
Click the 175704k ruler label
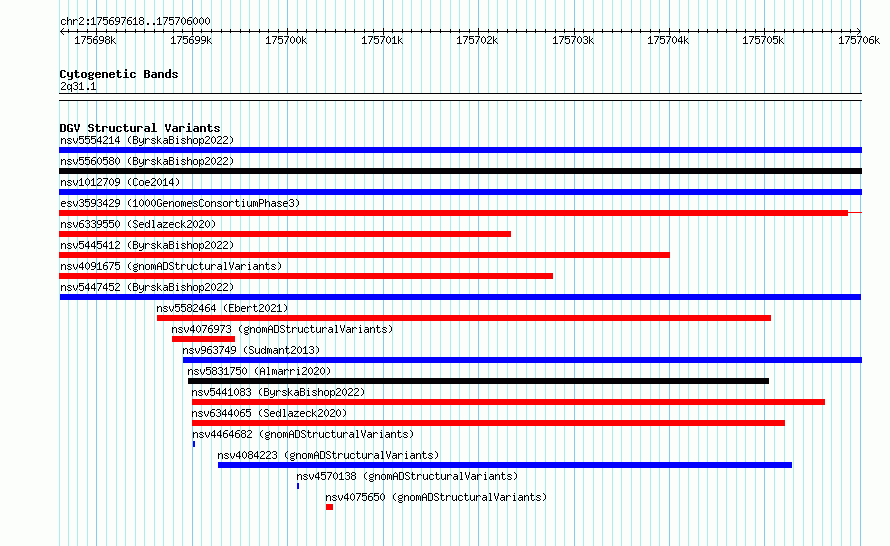(x=668, y=40)
